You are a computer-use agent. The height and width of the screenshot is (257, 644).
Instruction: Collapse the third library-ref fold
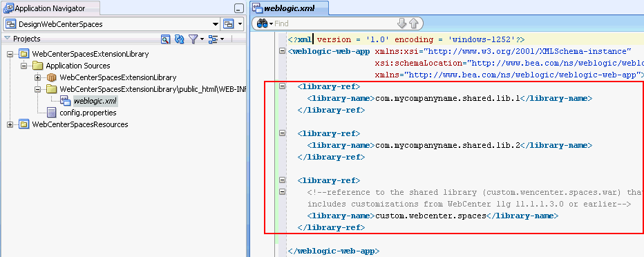[282, 180]
